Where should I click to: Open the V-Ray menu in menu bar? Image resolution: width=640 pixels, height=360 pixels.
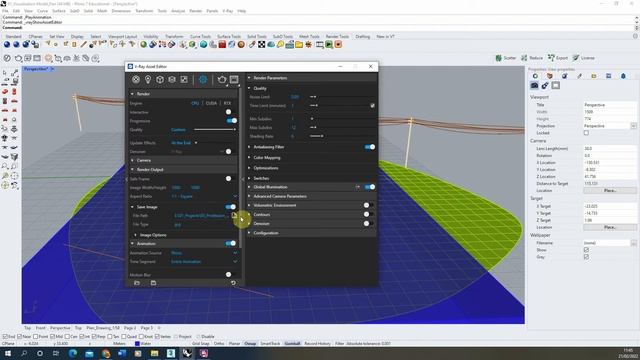point(228,11)
